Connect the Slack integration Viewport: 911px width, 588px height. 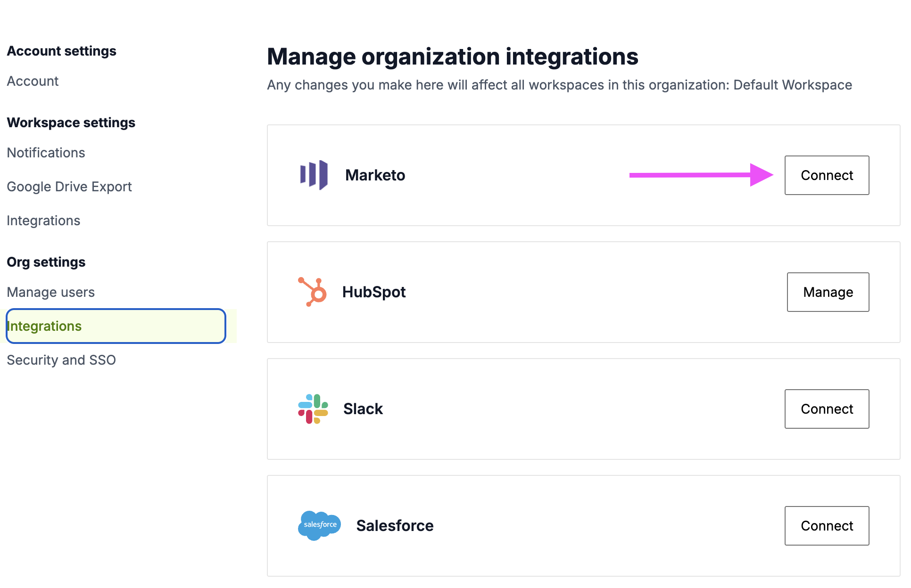tap(827, 409)
